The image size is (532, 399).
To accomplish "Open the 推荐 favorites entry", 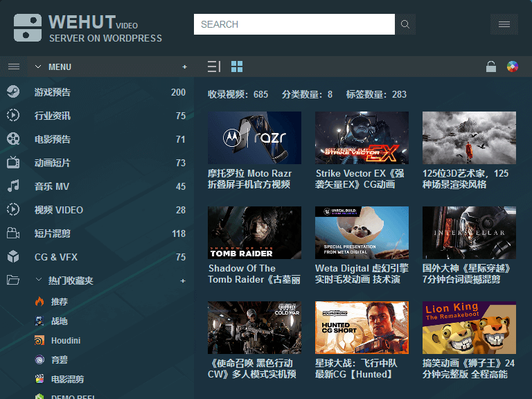I will [59, 301].
